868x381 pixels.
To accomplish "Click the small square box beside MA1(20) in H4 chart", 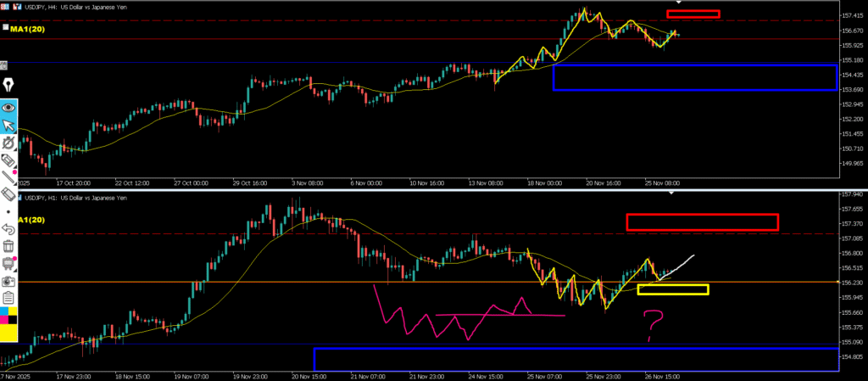I will coord(6,26).
